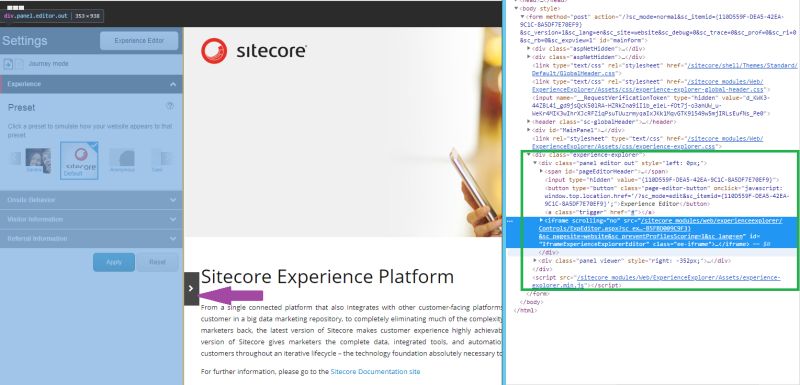Select the closing form tag
The image size is (800, 385).
coord(538,294)
